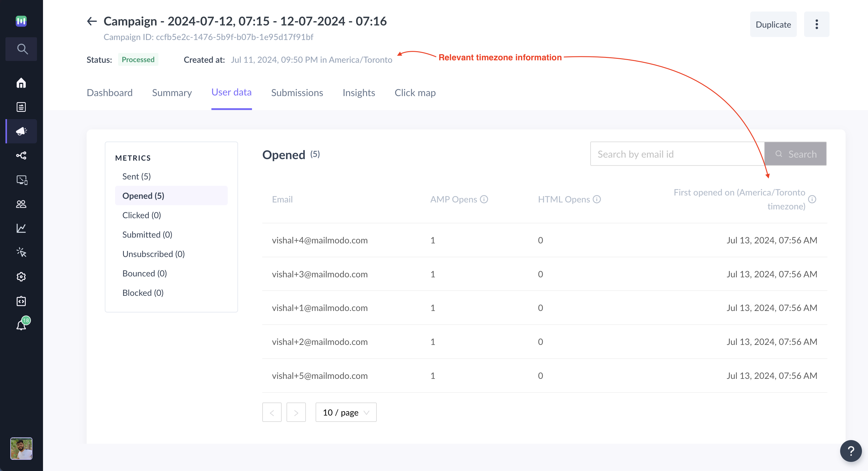Image resolution: width=868 pixels, height=471 pixels.
Task: Click the Duplicate button
Action: click(x=774, y=24)
